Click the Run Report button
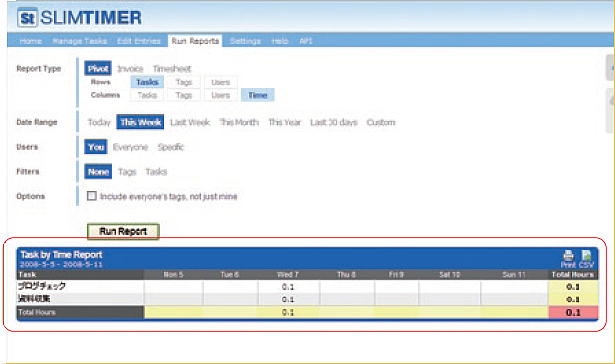This screenshot has height=364, width=615. tap(123, 231)
